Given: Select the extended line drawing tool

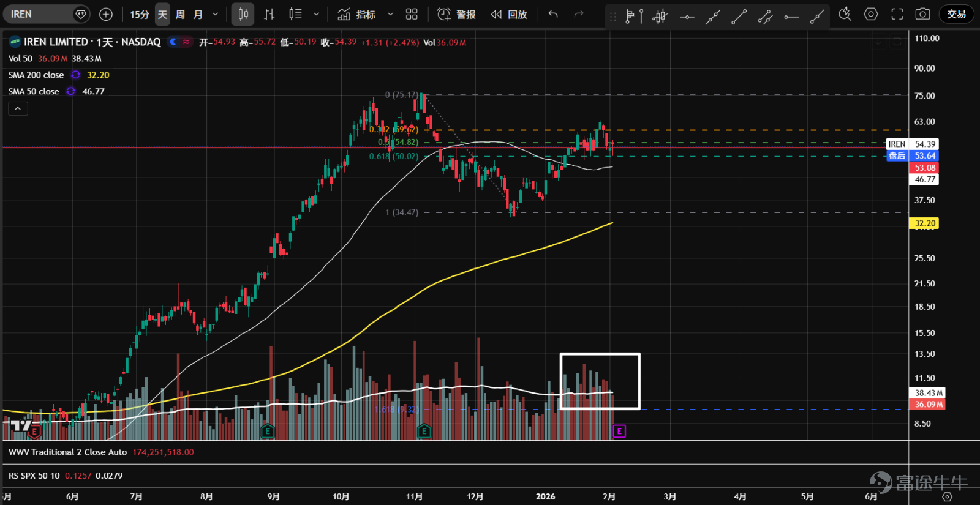Looking at the screenshot, I should [713, 17].
